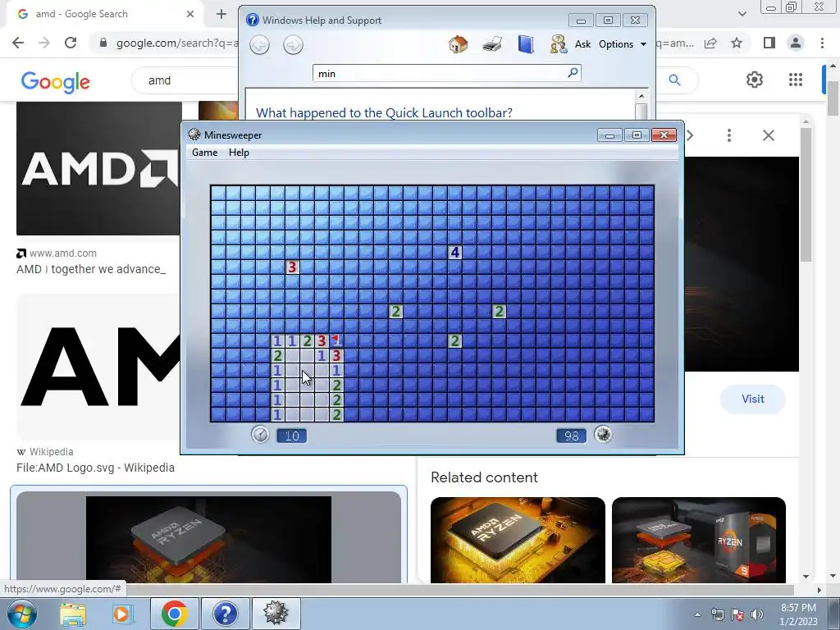Open a new tab in Chrome

pos(221,14)
